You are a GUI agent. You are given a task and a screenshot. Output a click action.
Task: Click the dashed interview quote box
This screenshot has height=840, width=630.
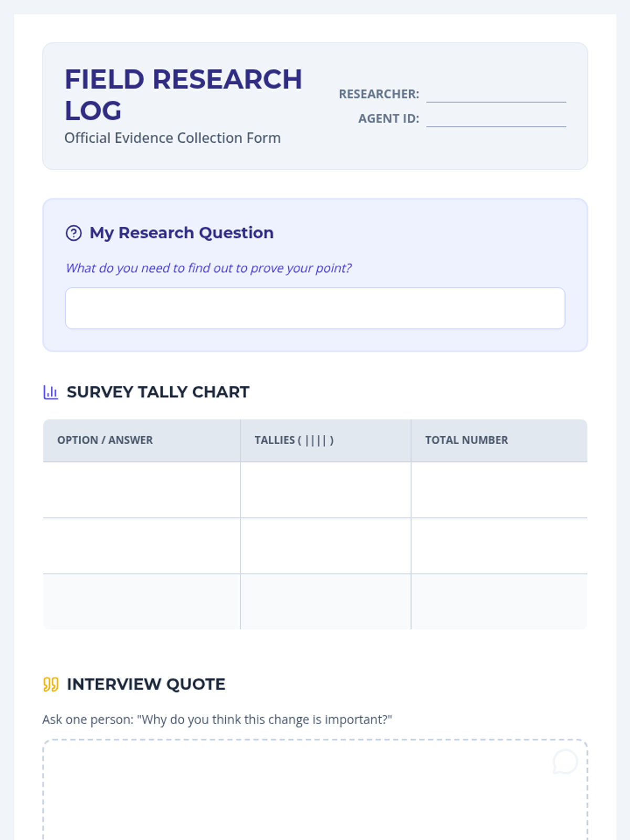tap(315, 790)
